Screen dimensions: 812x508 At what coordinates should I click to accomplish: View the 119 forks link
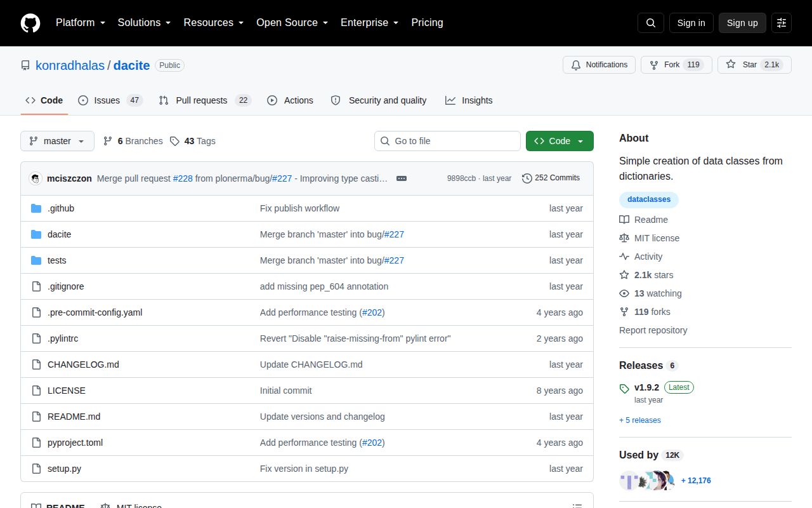pos(645,312)
